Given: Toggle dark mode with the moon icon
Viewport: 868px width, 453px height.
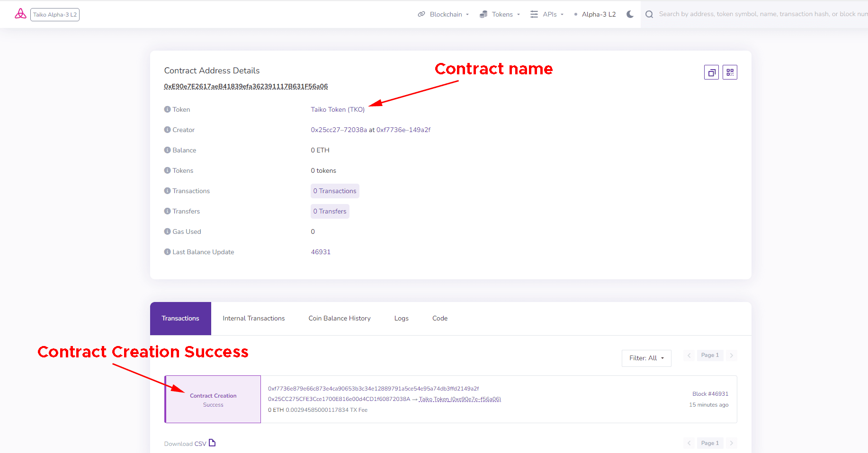Looking at the screenshot, I should 630,14.
